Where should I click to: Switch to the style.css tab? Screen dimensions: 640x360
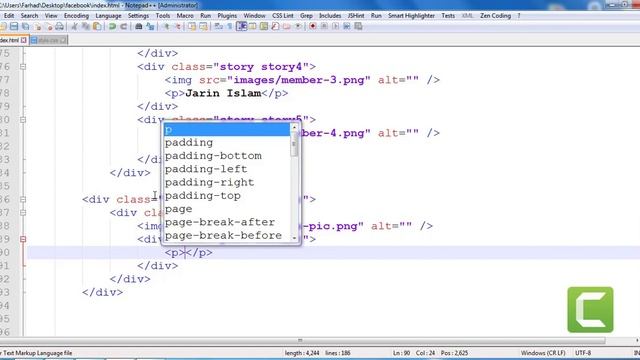coord(48,40)
